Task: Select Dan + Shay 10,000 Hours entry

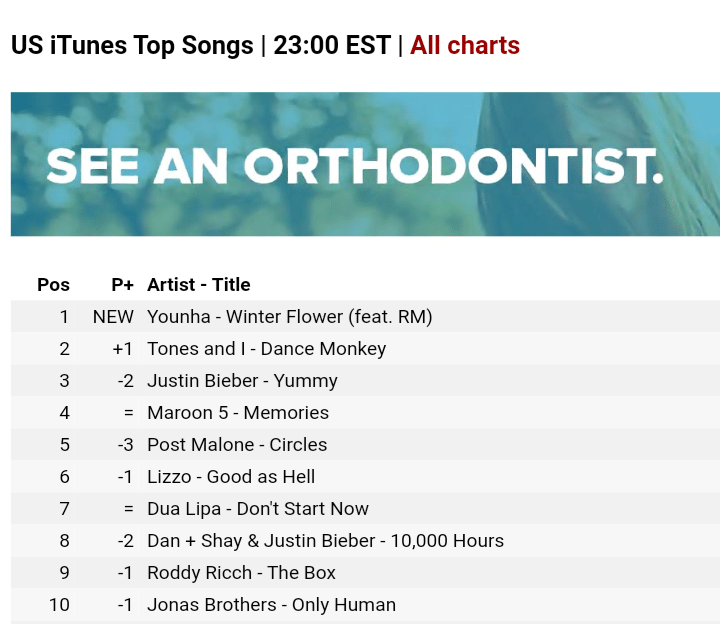Action: (325, 541)
